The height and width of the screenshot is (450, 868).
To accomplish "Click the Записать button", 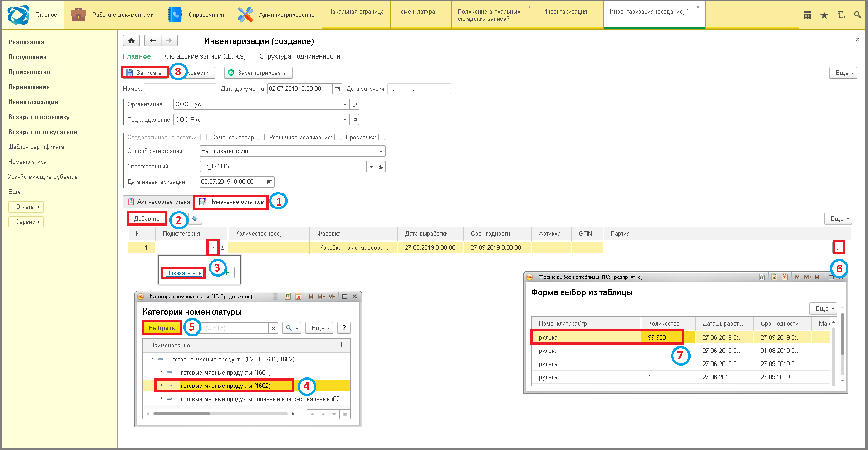I will point(144,73).
